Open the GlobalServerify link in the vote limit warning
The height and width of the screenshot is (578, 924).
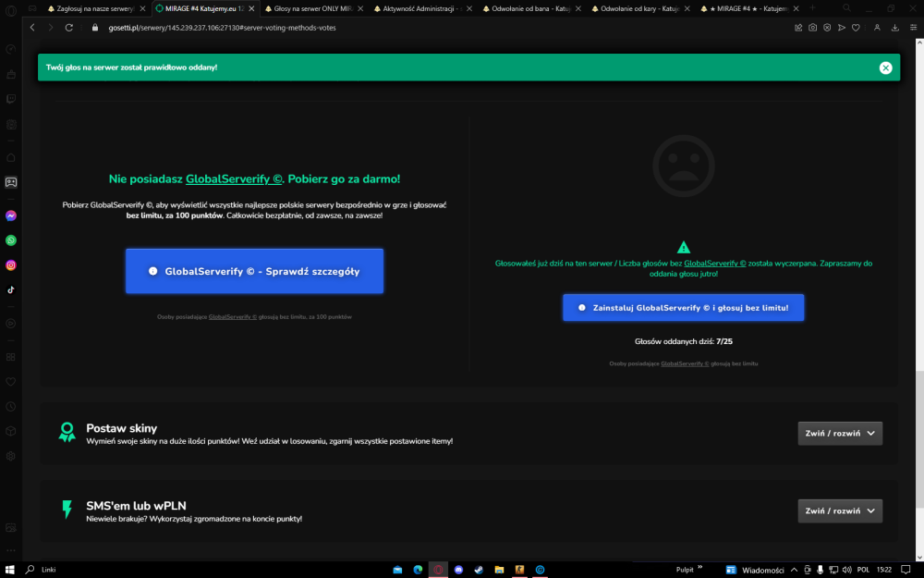(x=715, y=264)
